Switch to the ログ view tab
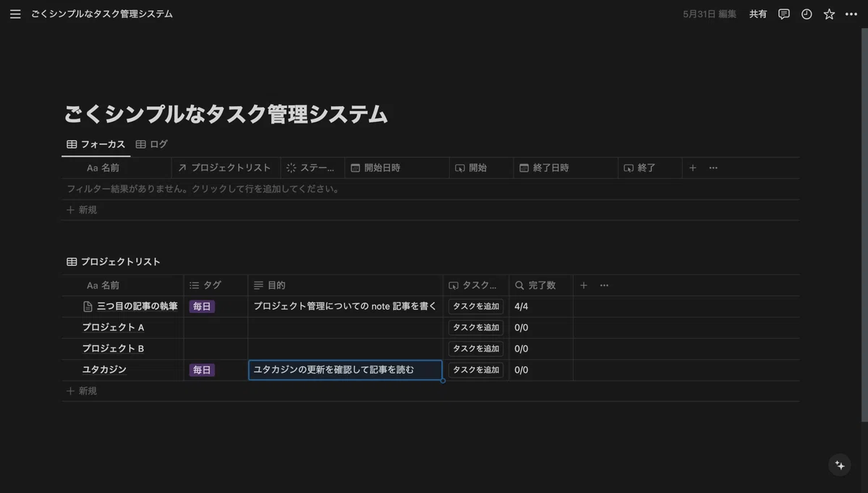 pyautogui.click(x=152, y=144)
